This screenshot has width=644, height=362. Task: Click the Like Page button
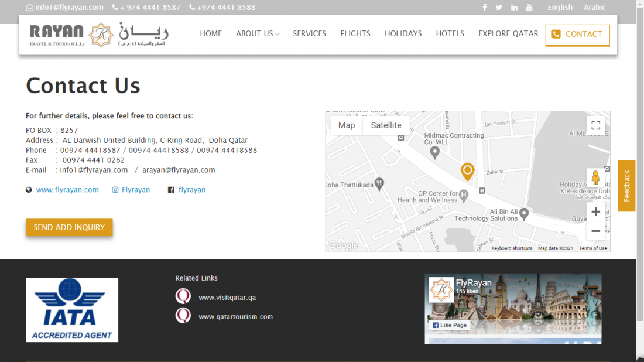pyautogui.click(x=450, y=325)
